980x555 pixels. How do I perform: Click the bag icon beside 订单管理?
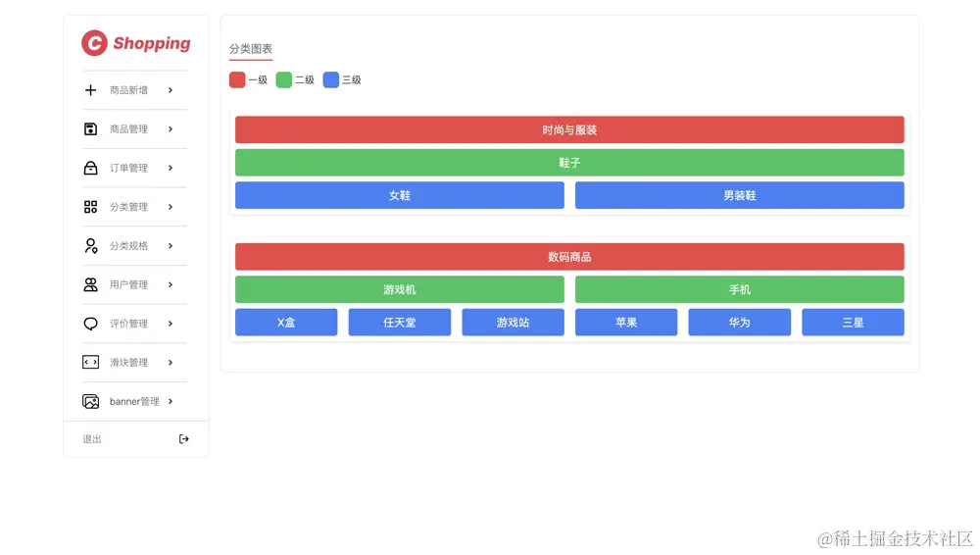(90, 168)
